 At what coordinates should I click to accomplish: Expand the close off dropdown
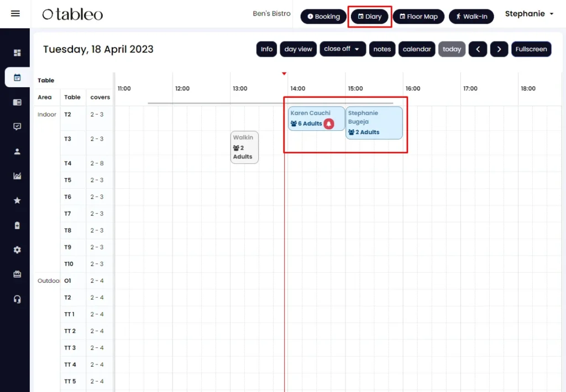[343, 49]
